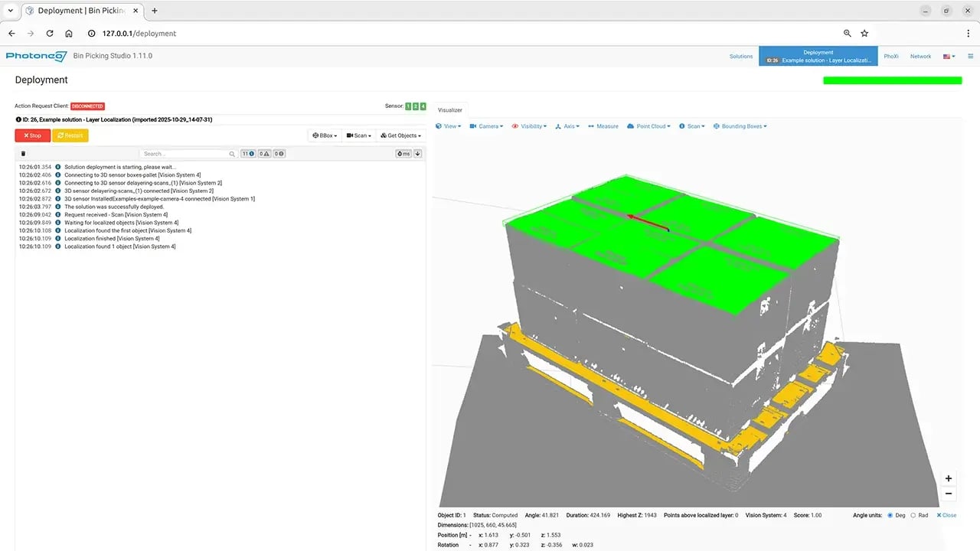Viewport: 980px width, 551px height.
Task: Zoom out the visualizer with the minus button
Action: pos(949,494)
